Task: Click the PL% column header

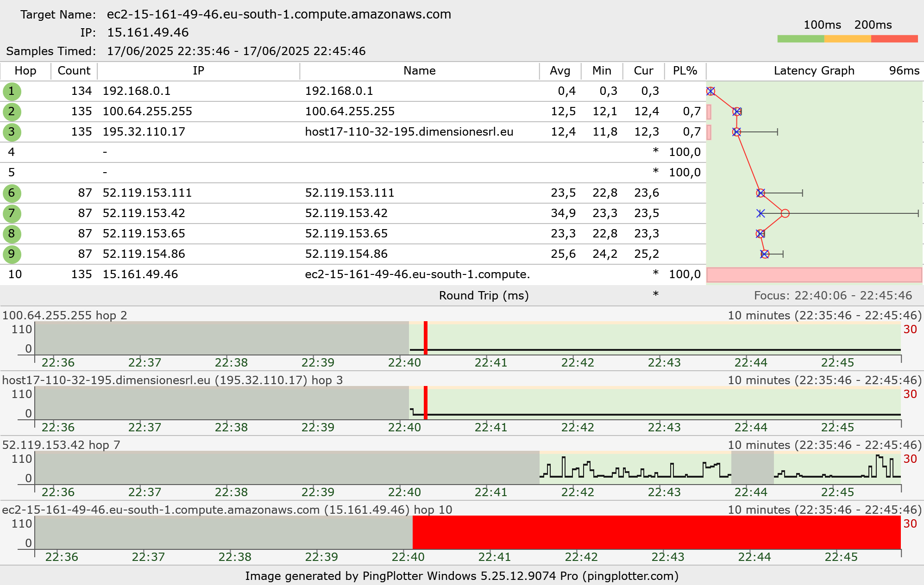Action: click(685, 71)
